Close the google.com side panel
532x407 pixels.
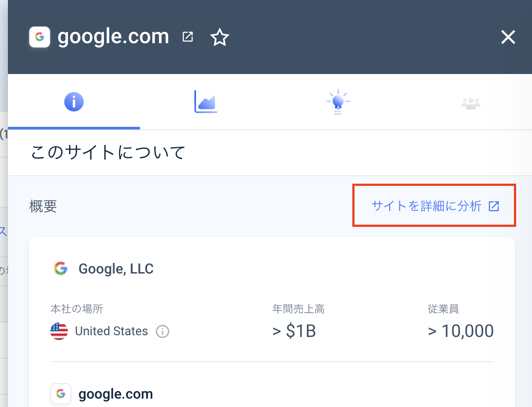[x=508, y=37]
